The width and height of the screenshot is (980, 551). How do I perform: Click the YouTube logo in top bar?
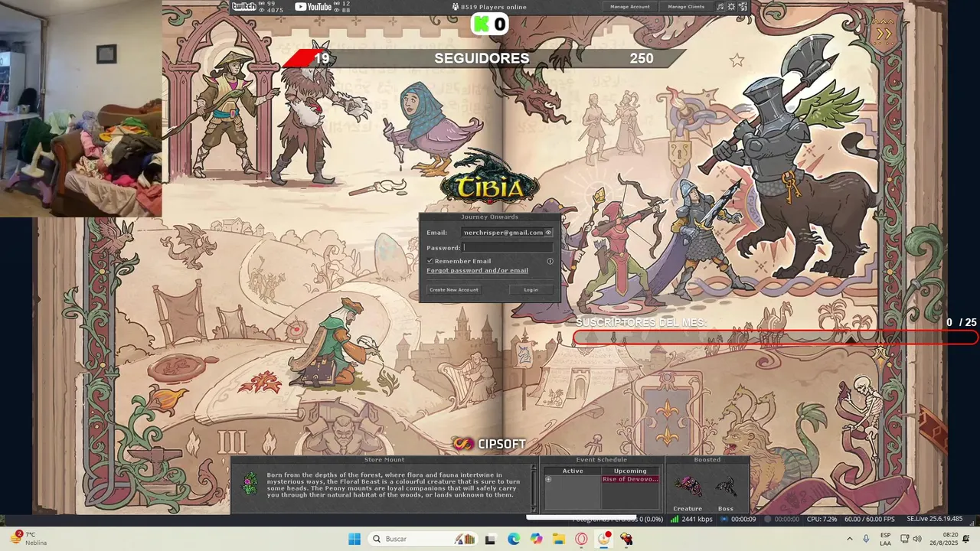[x=313, y=6]
